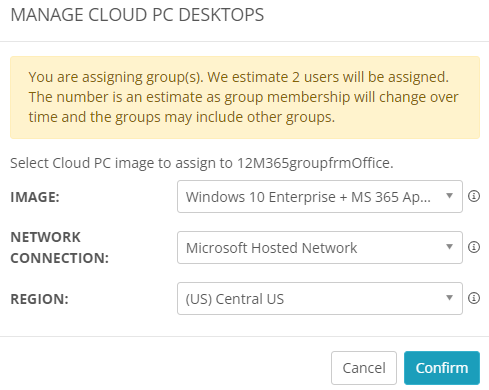Click the info icon next to Image dropdown
The height and width of the screenshot is (390, 489).
click(x=474, y=196)
